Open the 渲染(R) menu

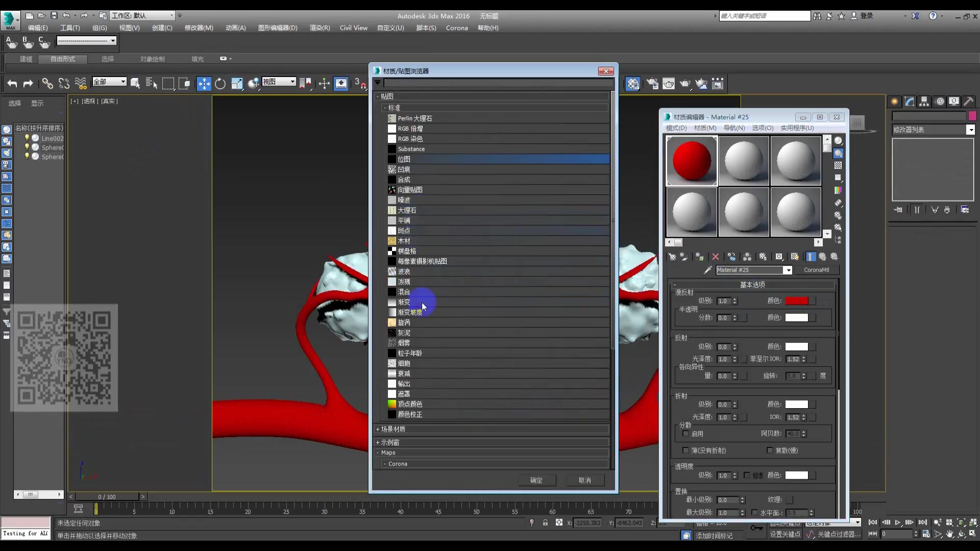click(x=320, y=28)
